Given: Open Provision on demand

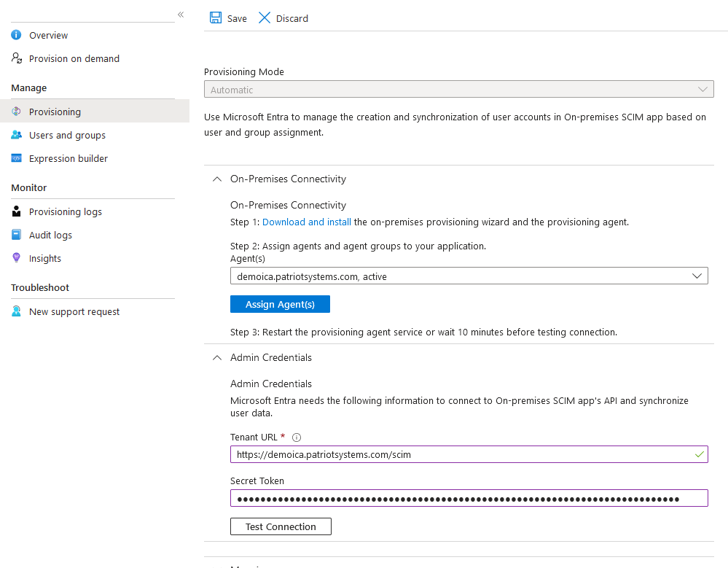Looking at the screenshot, I should [74, 58].
